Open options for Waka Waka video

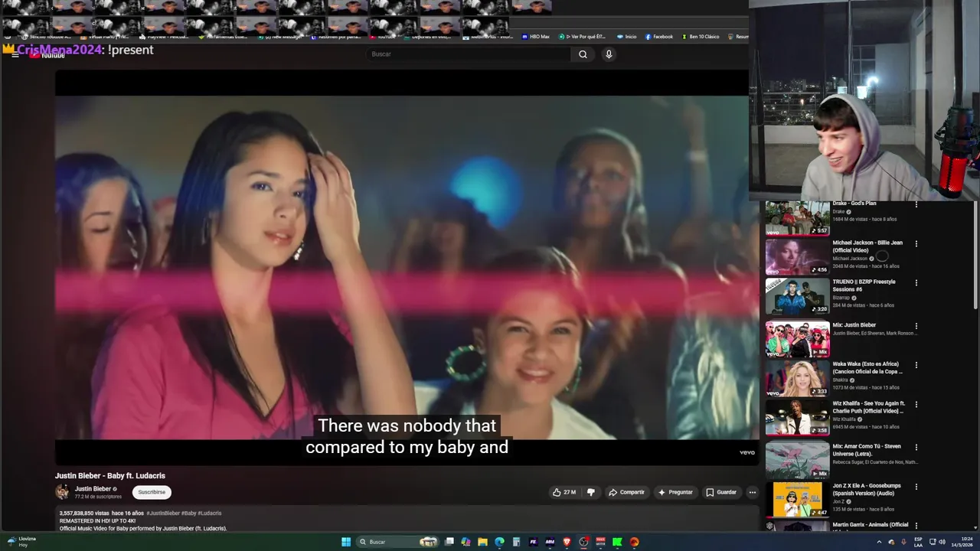(x=916, y=365)
